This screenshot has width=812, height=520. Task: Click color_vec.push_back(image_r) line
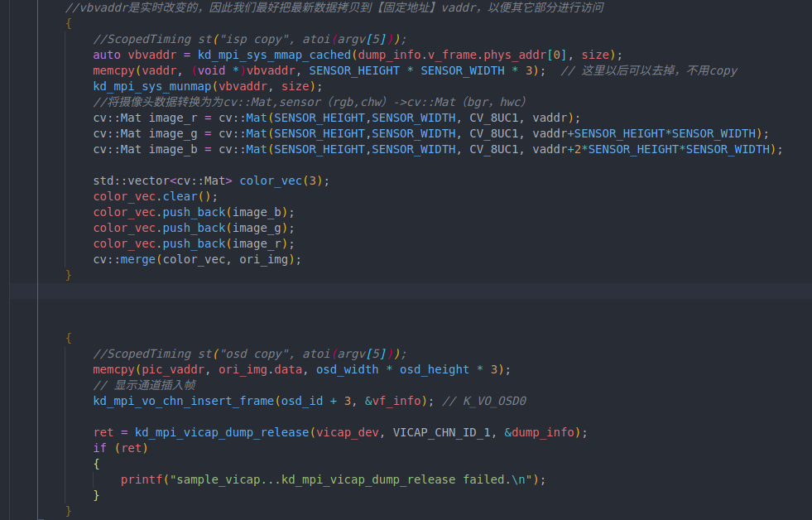click(194, 244)
